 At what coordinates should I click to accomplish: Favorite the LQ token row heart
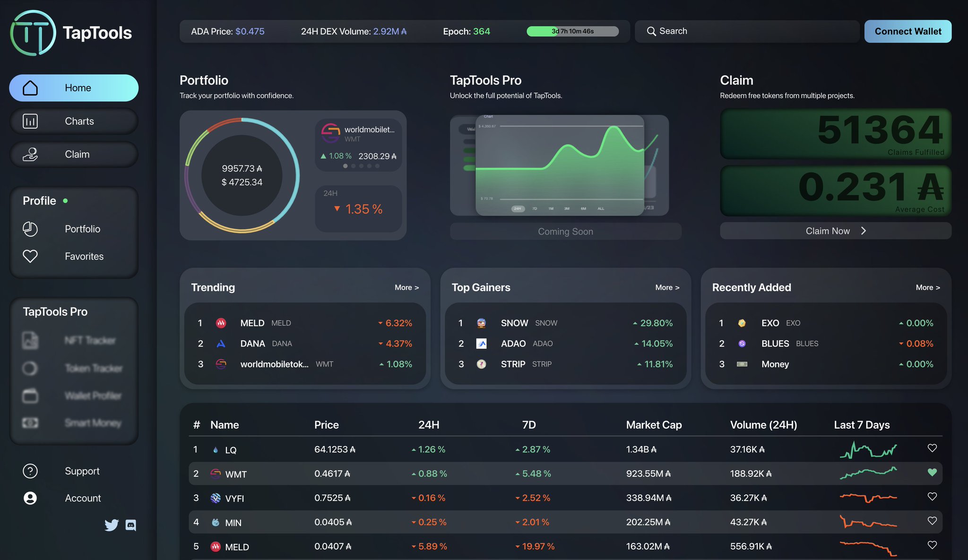click(932, 448)
